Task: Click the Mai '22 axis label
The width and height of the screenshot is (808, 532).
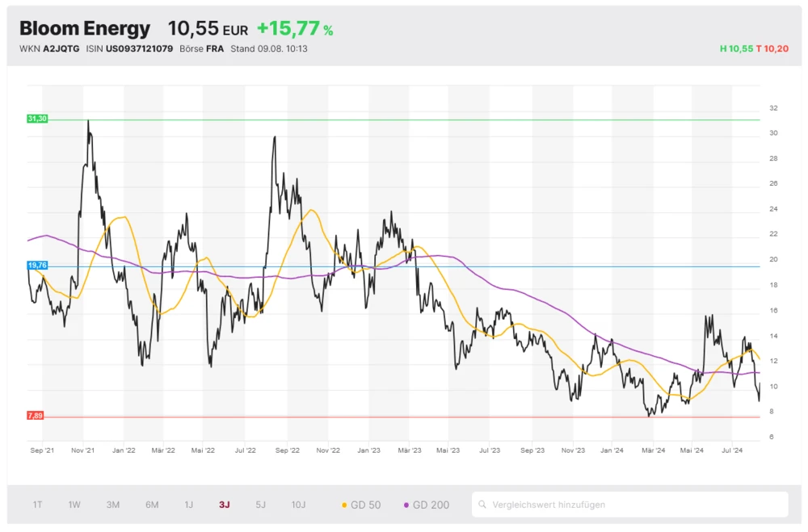Action: 203,450
